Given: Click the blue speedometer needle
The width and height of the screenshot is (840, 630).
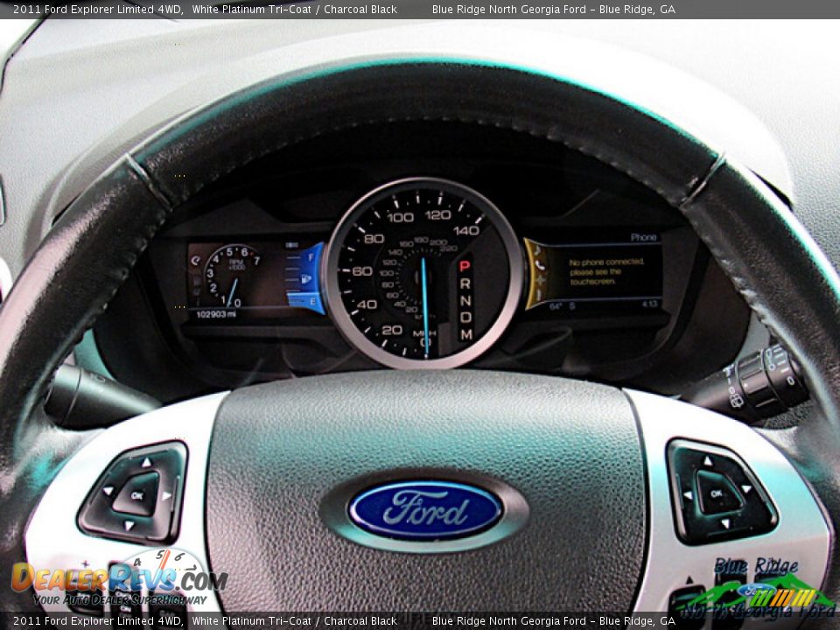Looking at the screenshot, I should (x=425, y=307).
